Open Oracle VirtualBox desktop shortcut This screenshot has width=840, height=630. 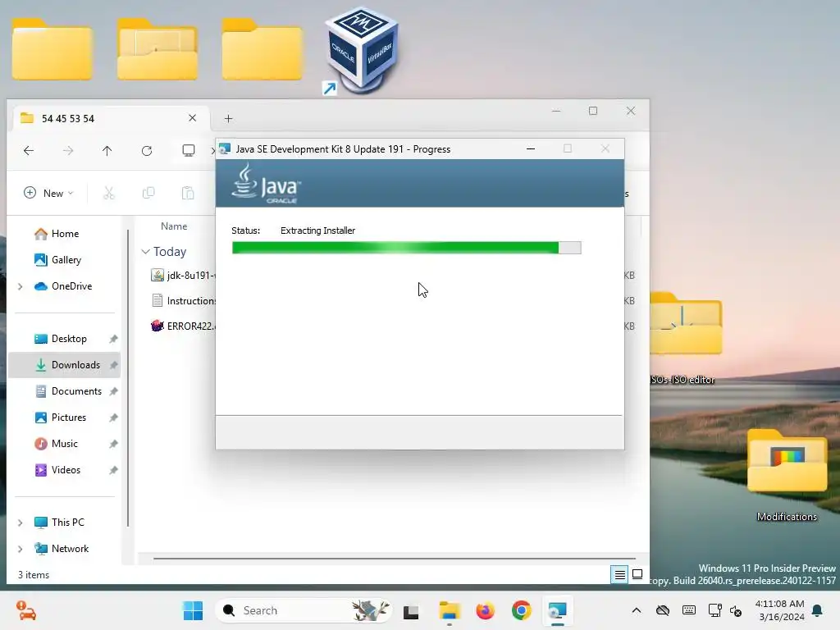(361, 51)
